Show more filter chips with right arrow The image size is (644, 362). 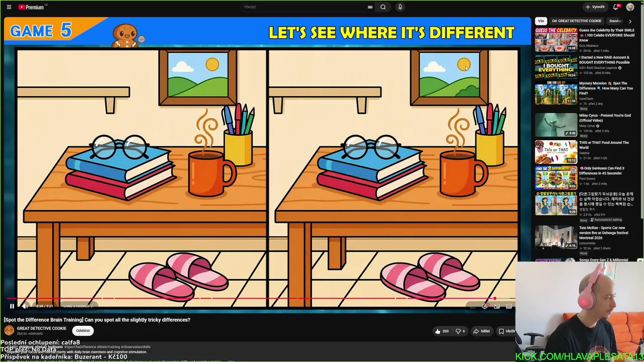pyautogui.click(x=630, y=21)
